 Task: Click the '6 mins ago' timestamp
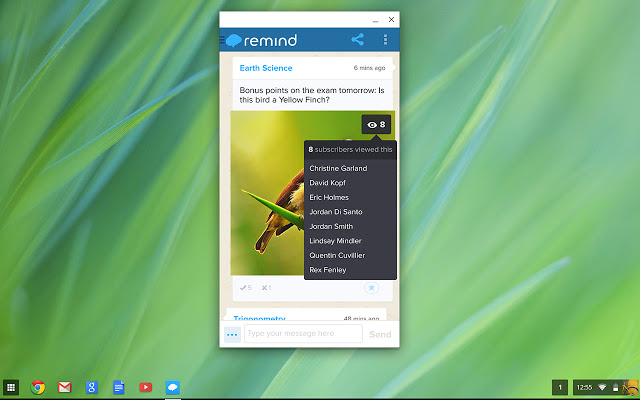tap(369, 68)
